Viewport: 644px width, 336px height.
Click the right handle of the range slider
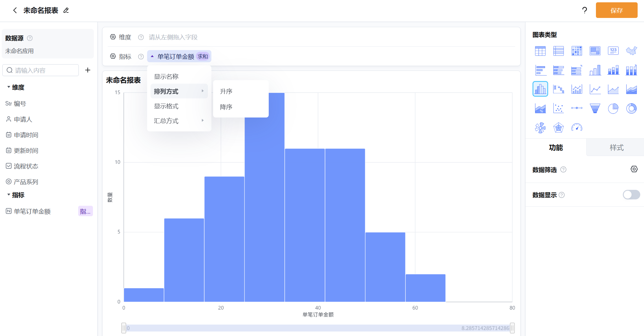512,328
